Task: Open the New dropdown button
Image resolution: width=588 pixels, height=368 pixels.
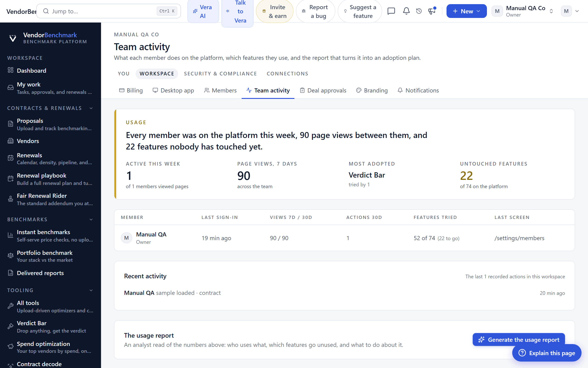Action: click(466, 11)
